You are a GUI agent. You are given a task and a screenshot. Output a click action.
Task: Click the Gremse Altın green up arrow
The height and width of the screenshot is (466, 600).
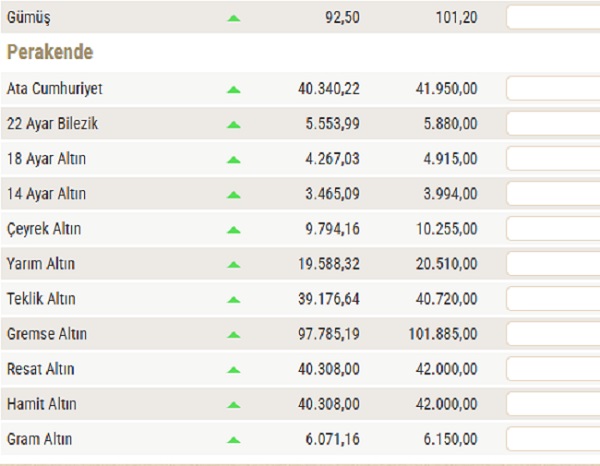234,334
